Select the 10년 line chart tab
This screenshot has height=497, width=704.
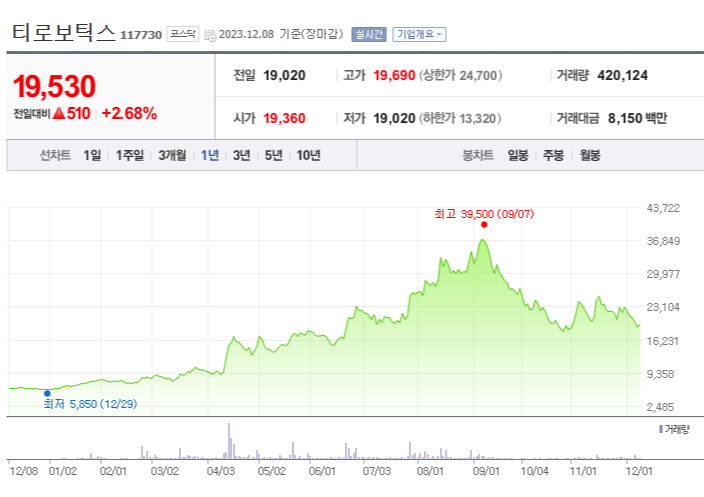(308, 155)
